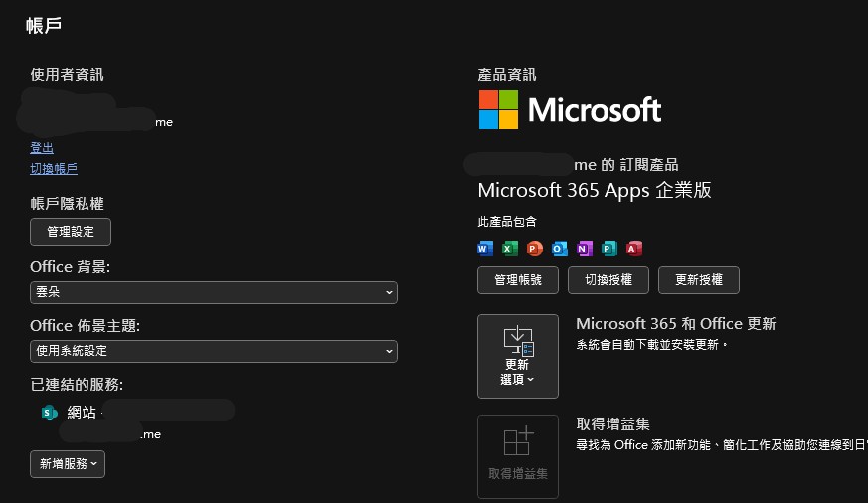868x503 pixels.
Task: Click the Microsoft four-color logo
Action: pos(498,109)
